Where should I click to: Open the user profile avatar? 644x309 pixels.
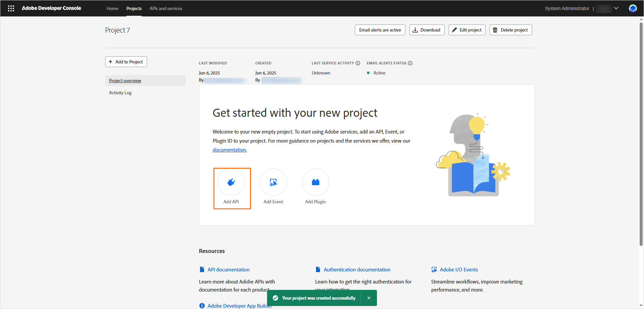[633, 8]
